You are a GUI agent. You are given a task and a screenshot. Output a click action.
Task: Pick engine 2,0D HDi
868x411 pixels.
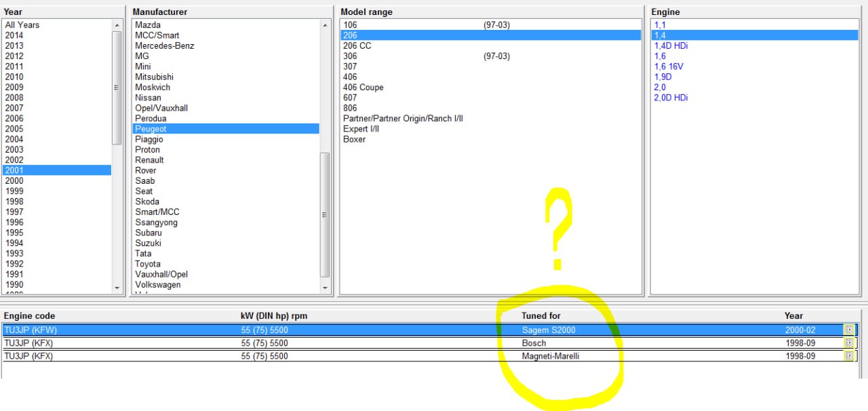[671, 98]
